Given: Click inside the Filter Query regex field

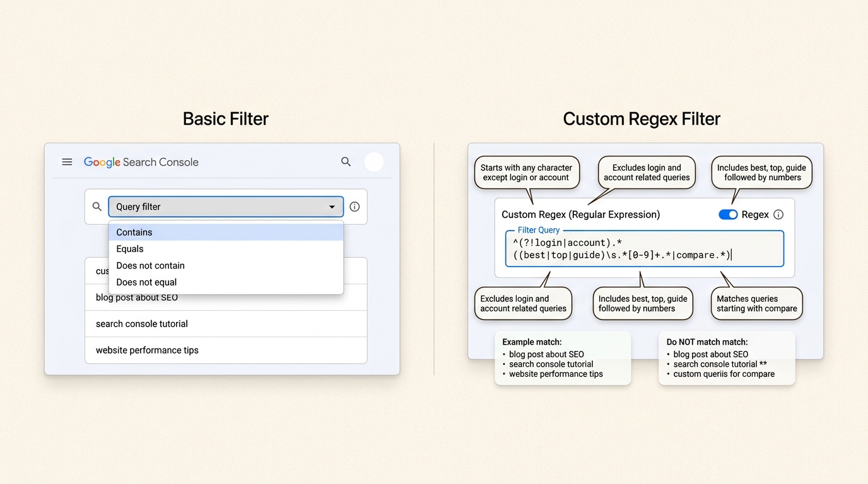Looking at the screenshot, I should coord(643,249).
